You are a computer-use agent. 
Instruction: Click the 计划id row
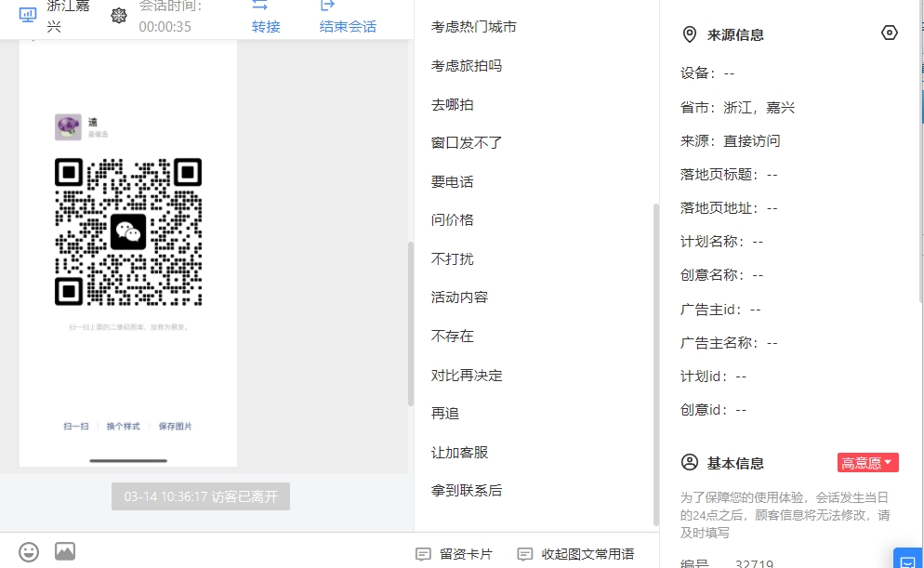[714, 377]
